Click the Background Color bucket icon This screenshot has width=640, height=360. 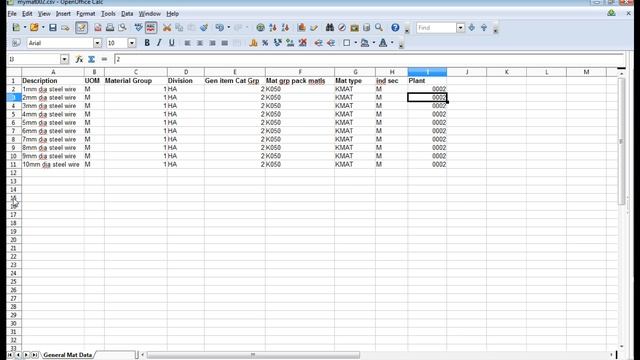[364, 43]
